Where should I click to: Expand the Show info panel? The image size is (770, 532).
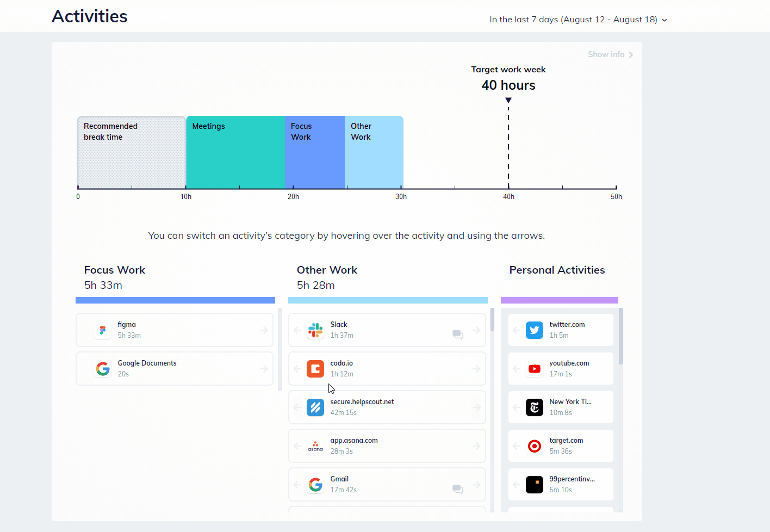pos(611,54)
